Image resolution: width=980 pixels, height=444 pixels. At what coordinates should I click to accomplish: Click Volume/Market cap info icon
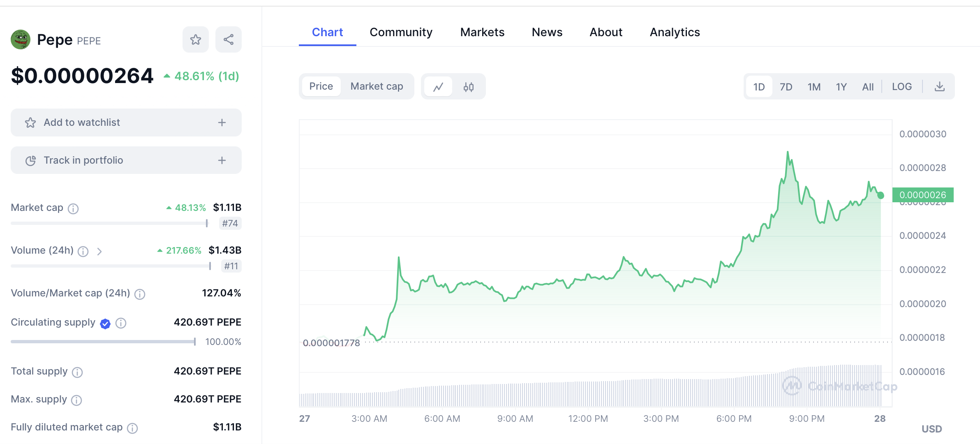pyautogui.click(x=140, y=294)
